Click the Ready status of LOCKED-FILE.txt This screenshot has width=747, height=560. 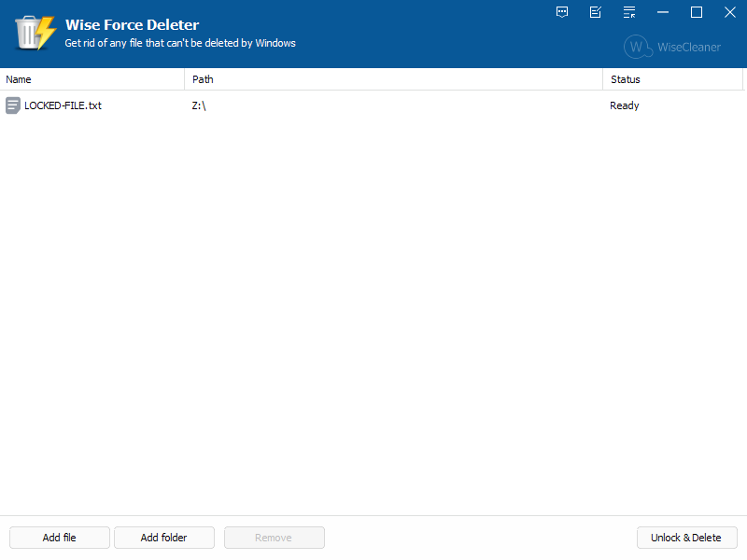pyautogui.click(x=625, y=105)
